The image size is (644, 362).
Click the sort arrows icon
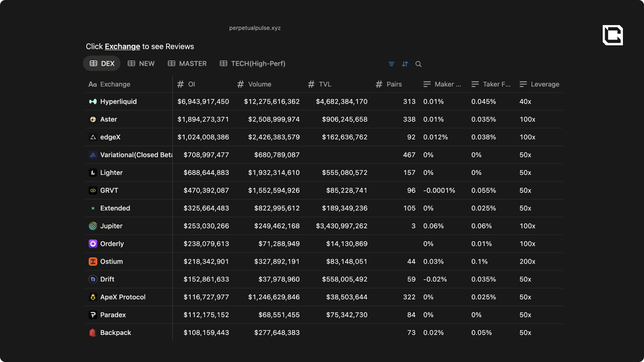tap(405, 64)
